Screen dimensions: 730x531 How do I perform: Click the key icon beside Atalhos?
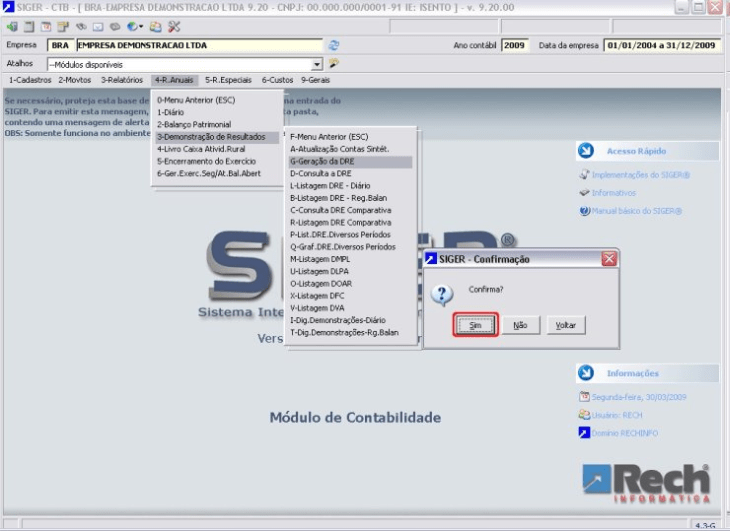pos(334,63)
